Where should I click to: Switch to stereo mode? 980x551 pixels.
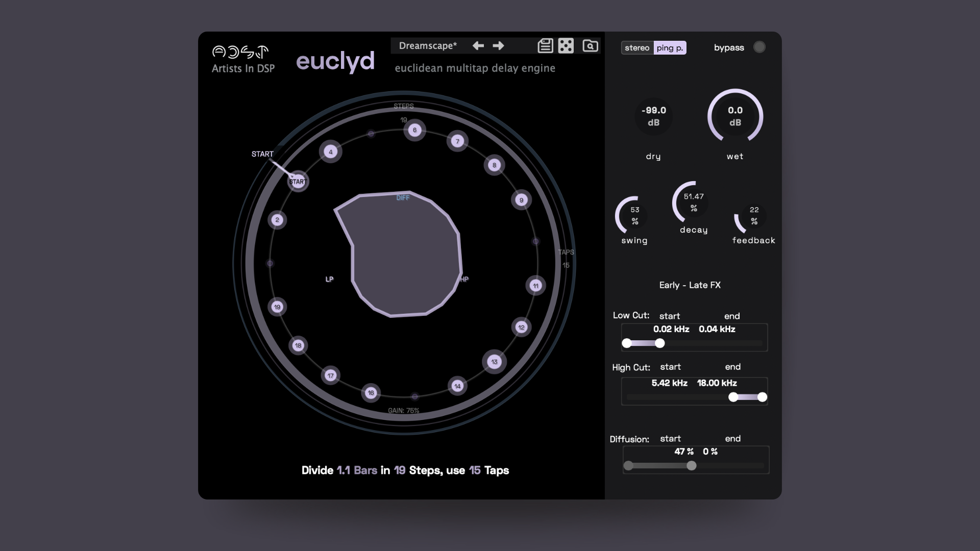point(637,47)
